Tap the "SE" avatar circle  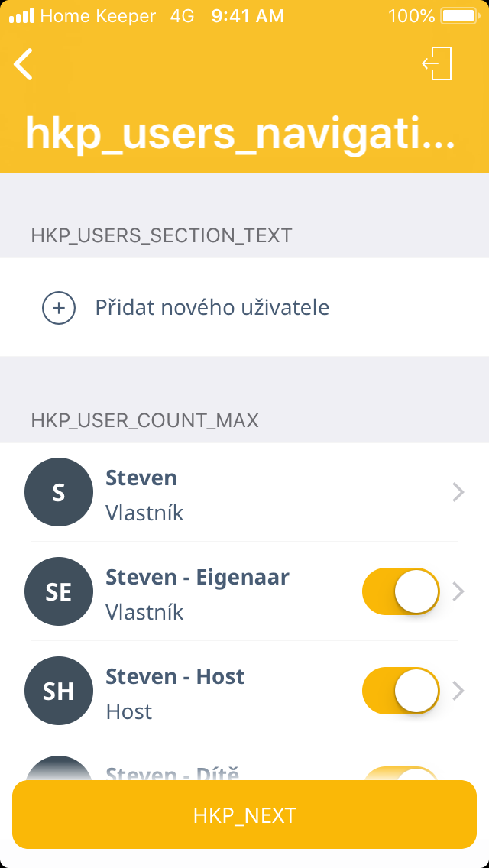point(59,591)
